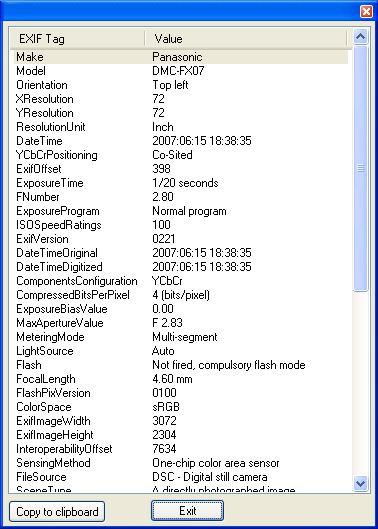Select the Flash tag row
Viewport: 378px width, 529px height.
click(x=181, y=365)
